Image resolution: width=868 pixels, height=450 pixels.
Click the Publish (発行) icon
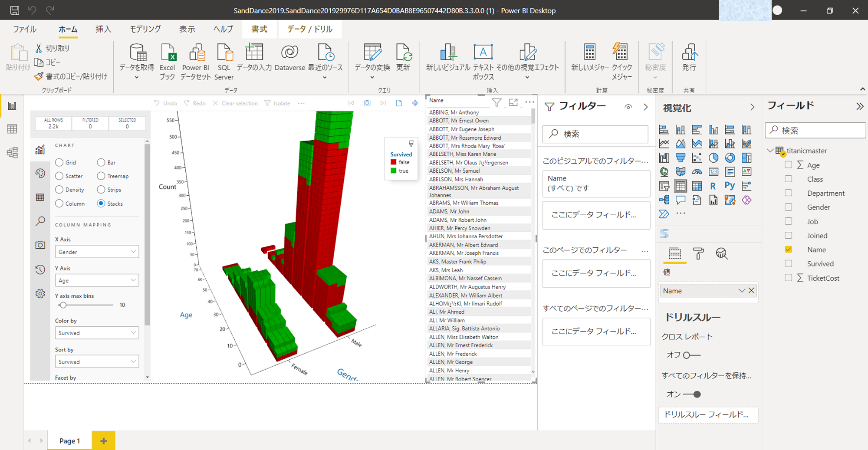click(x=689, y=53)
